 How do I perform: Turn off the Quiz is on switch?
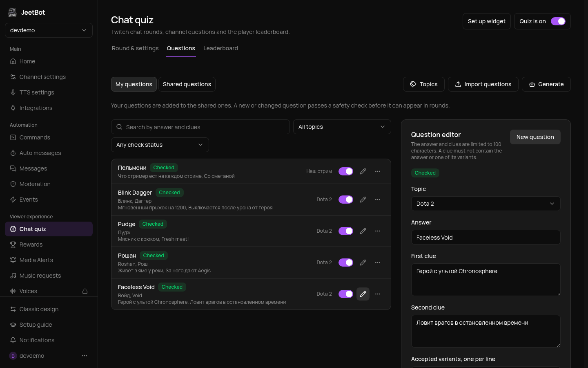558,21
